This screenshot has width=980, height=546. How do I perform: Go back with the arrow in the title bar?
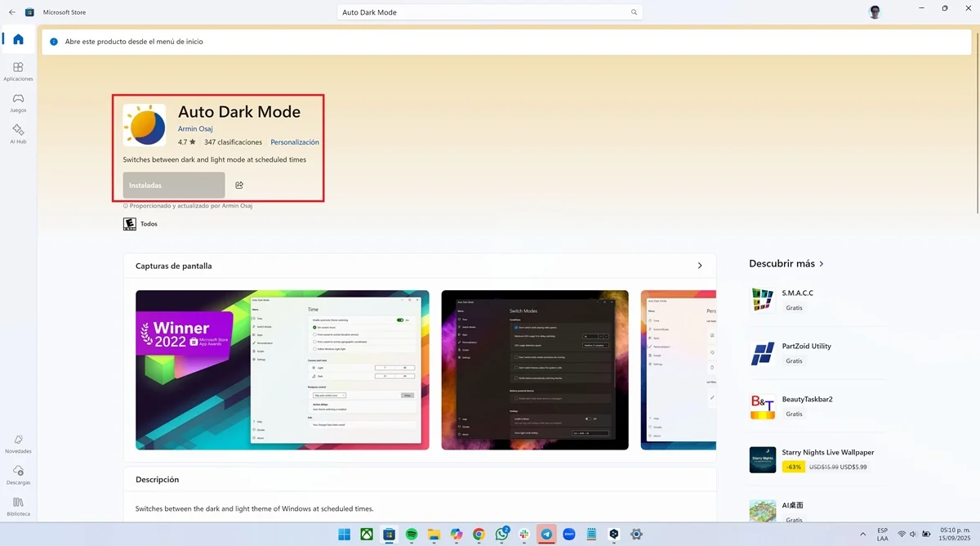coord(11,12)
